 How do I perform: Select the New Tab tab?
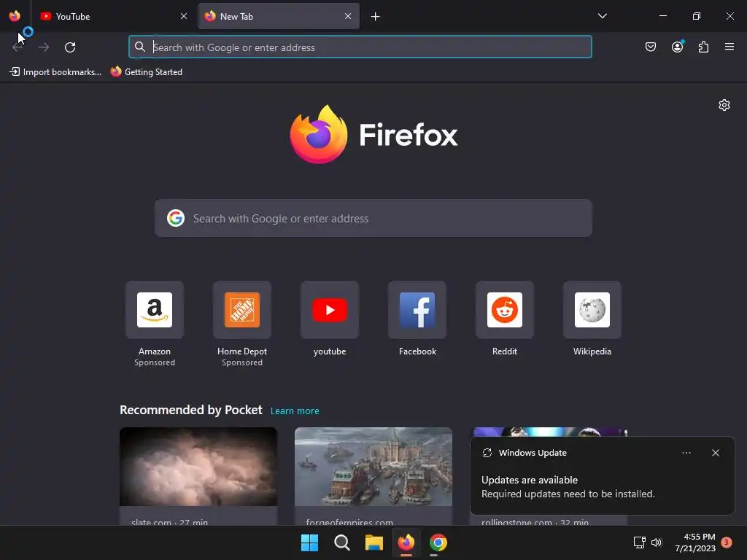(x=279, y=16)
